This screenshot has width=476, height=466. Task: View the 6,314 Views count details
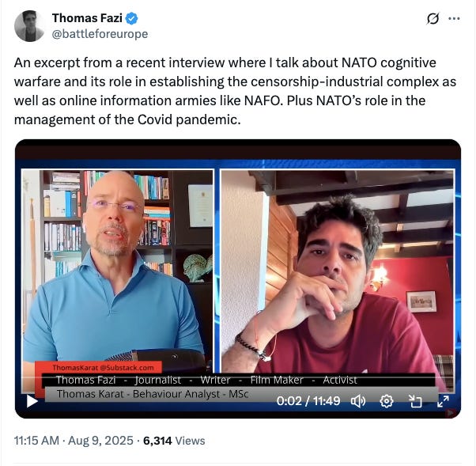[x=174, y=441]
